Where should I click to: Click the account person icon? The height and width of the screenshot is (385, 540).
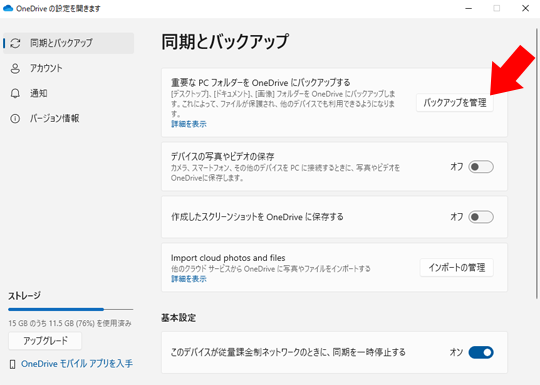tap(15, 68)
